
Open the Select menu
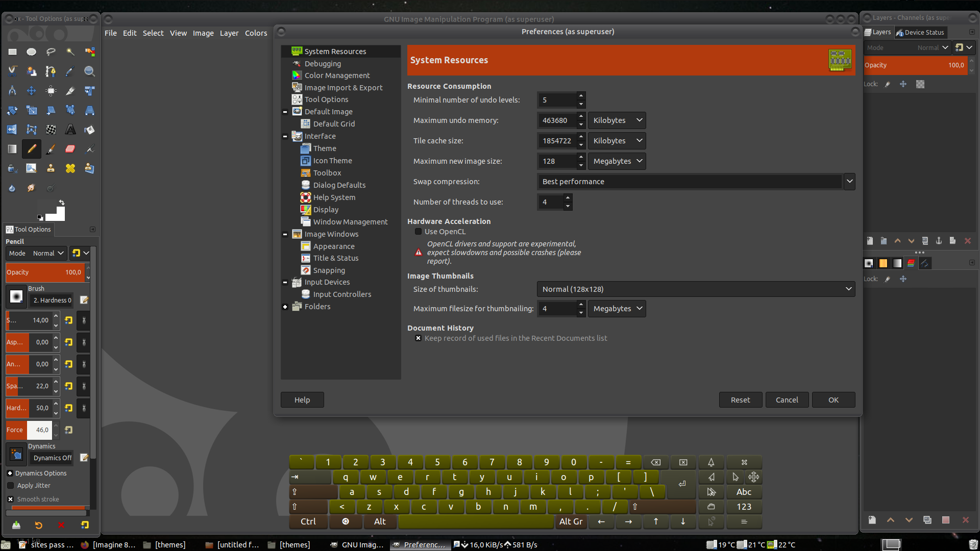point(153,33)
